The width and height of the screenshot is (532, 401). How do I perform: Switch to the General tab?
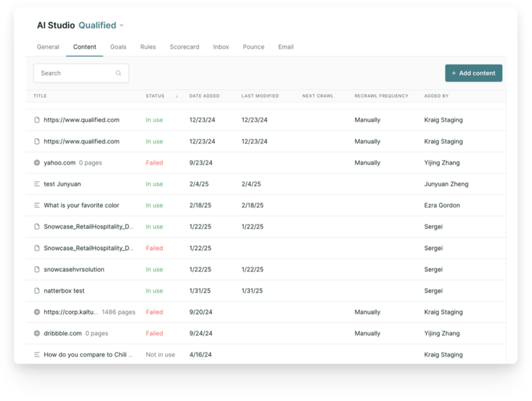coord(48,47)
